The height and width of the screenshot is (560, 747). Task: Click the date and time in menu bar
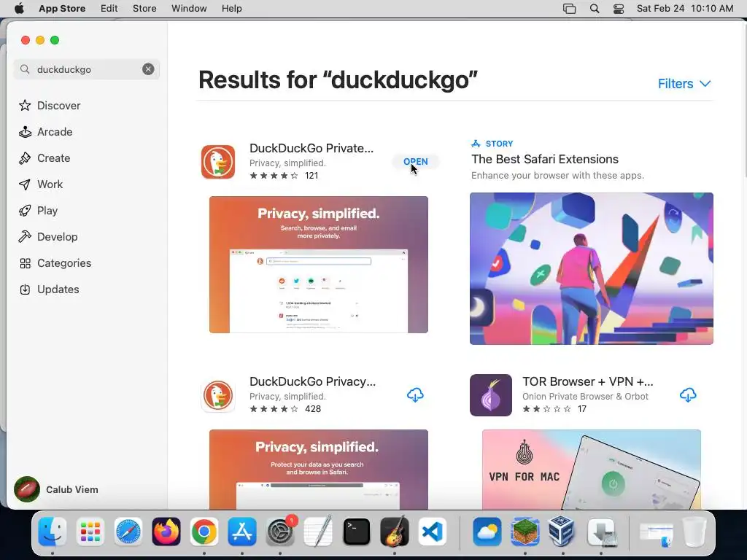(x=684, y=9)
